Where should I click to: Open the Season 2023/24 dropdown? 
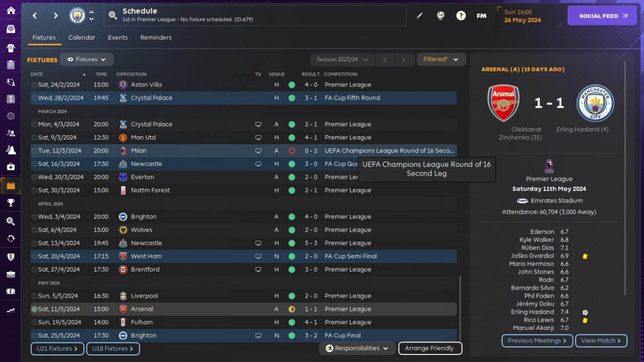tap(342, 59)
